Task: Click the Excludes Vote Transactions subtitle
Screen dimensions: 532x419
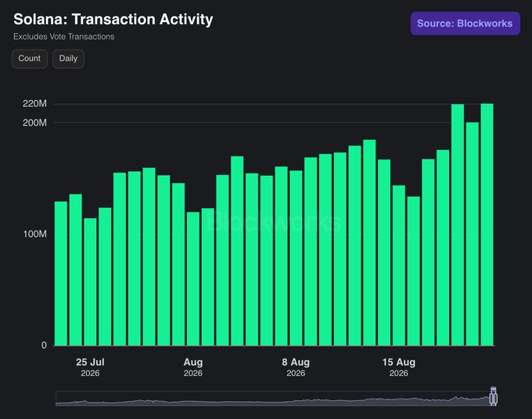Action: [64, 37]
